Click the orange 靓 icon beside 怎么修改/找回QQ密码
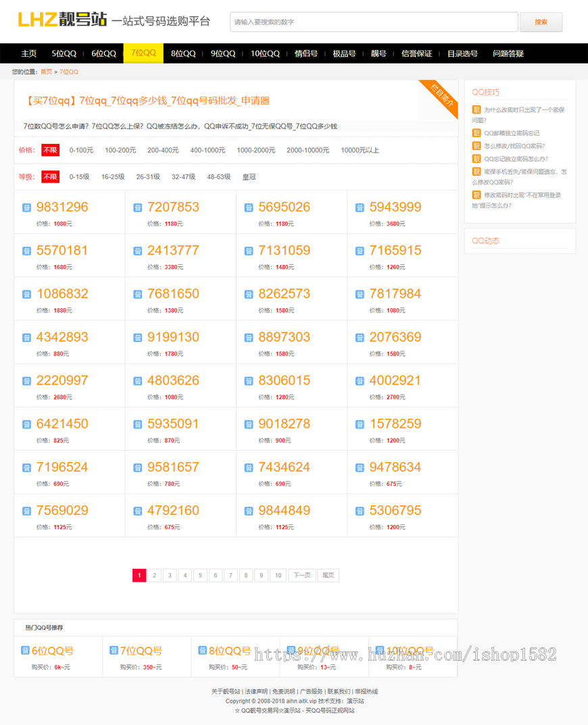 point(476,146)
